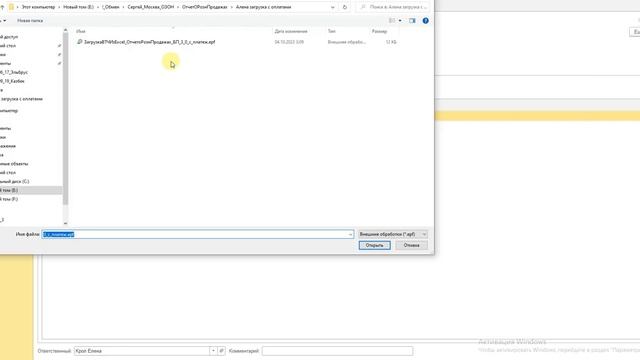Sort by the 'Размер' column header
Image resolution: width=640 pixels, height=360 pixels.
coord(379,31)
